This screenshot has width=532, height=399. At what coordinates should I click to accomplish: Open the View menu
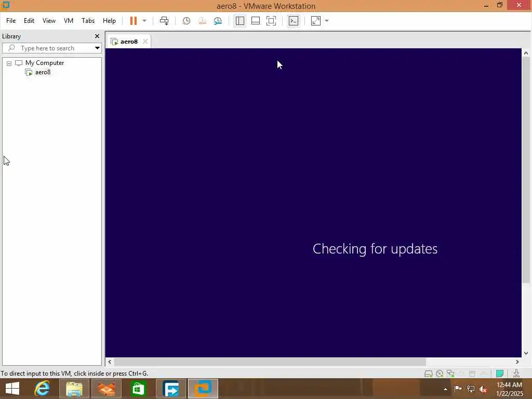[x=49, y=21]
